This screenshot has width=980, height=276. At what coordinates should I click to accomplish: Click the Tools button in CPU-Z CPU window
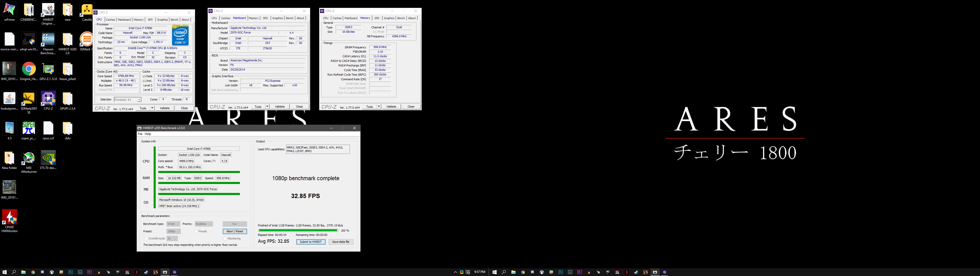[x=143, y=108]
